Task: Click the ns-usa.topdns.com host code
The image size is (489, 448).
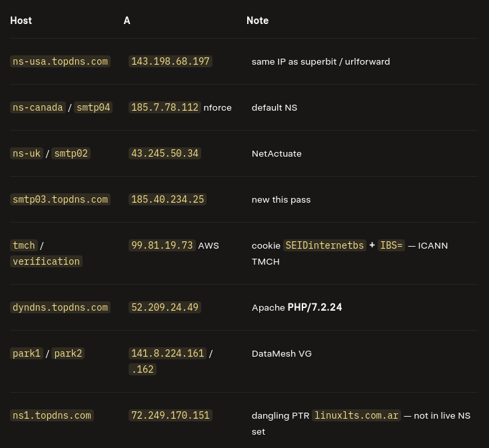Action: (x=60, y=61)
